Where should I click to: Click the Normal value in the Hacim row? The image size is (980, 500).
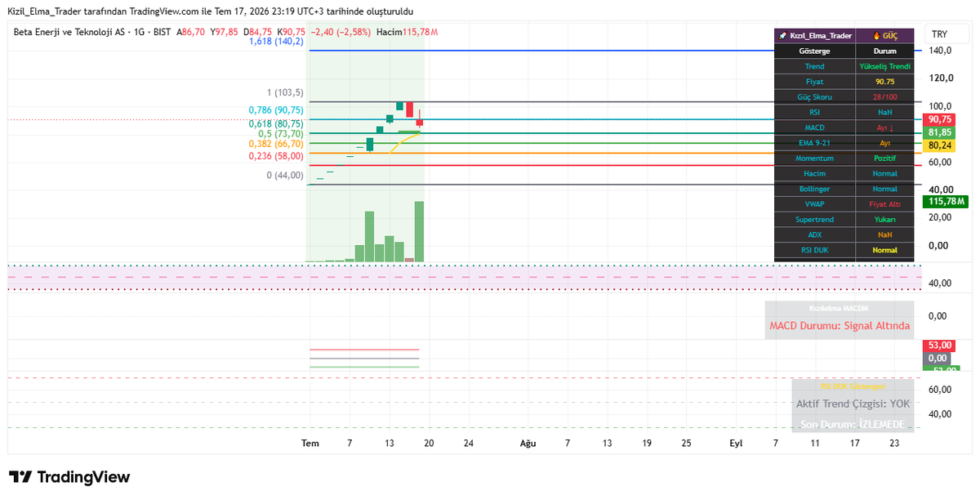(885, 173)
